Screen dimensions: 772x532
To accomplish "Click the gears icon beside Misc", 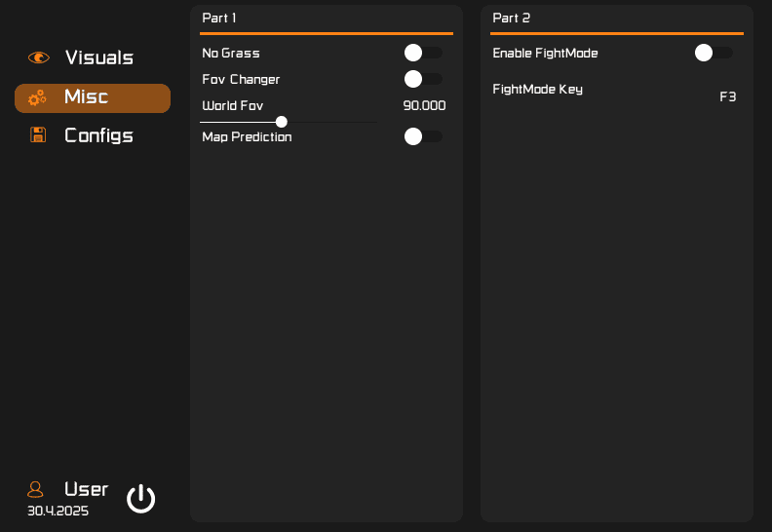I will click(37, 97).
